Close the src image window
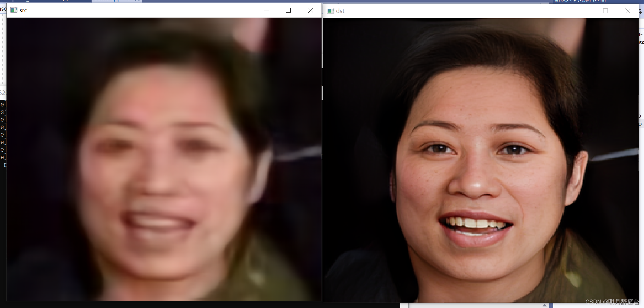644x308 pixels. (x=311, y=10)
